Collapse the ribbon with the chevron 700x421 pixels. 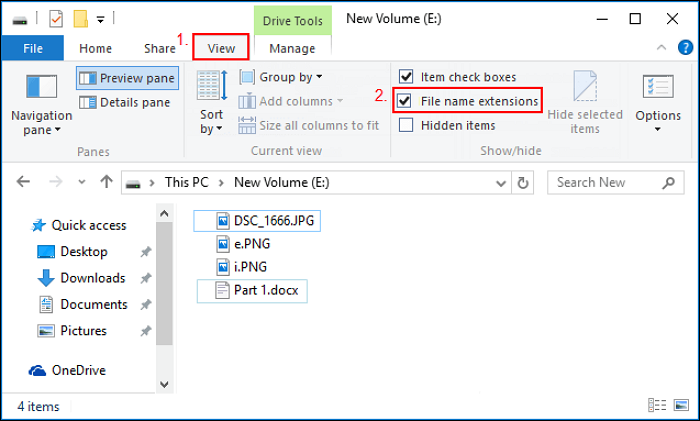coord(661,47)
